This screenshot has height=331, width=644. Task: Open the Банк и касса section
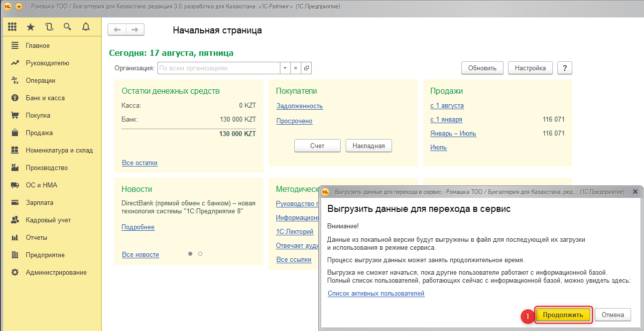click(x=45, y=98)
